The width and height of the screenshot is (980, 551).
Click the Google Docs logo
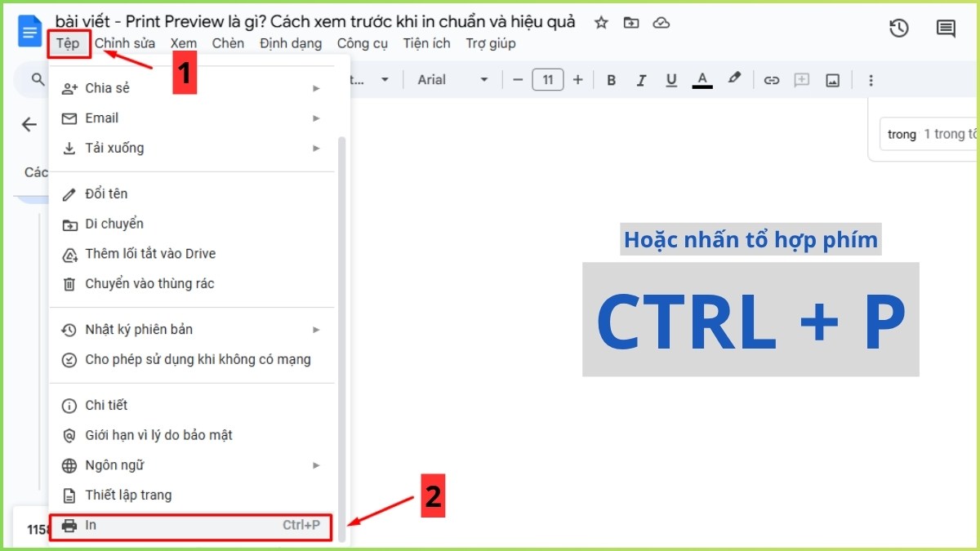[x=29, y=30]
